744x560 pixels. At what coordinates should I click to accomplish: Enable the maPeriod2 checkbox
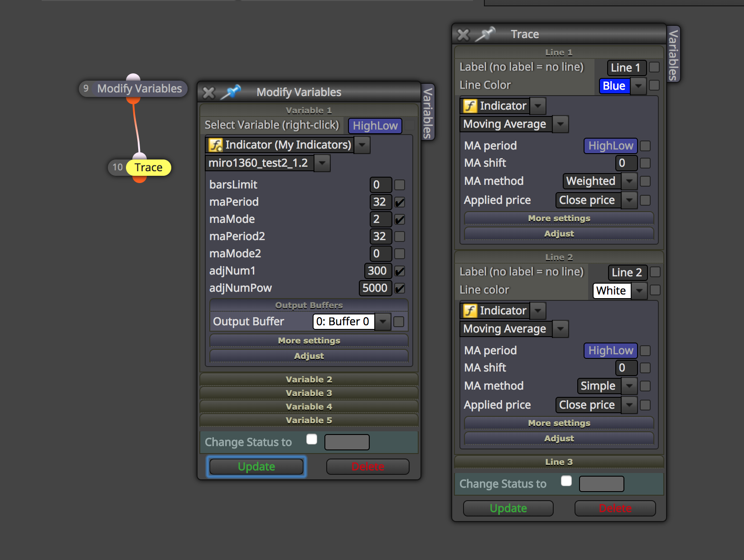400,237
